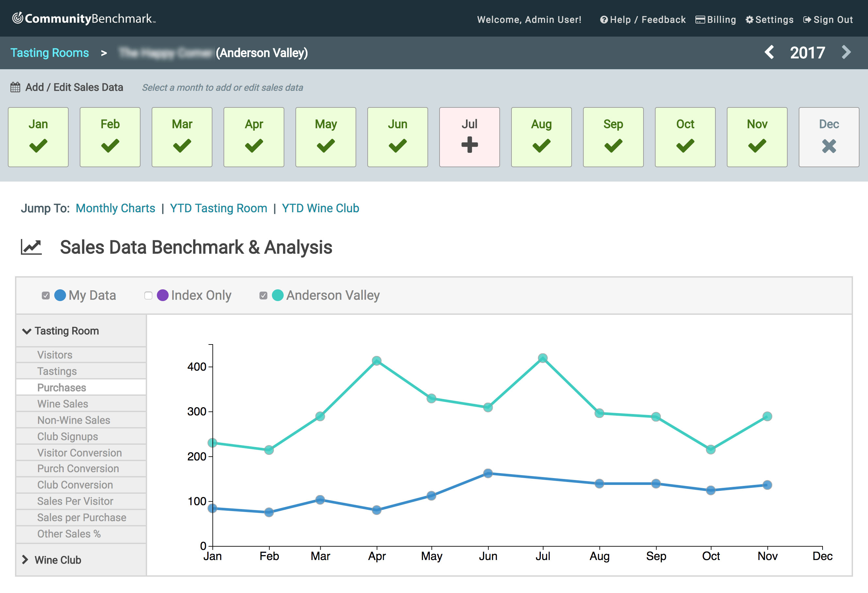
Task: Select the Aug month tile
Action: click(x=542, y=137)
